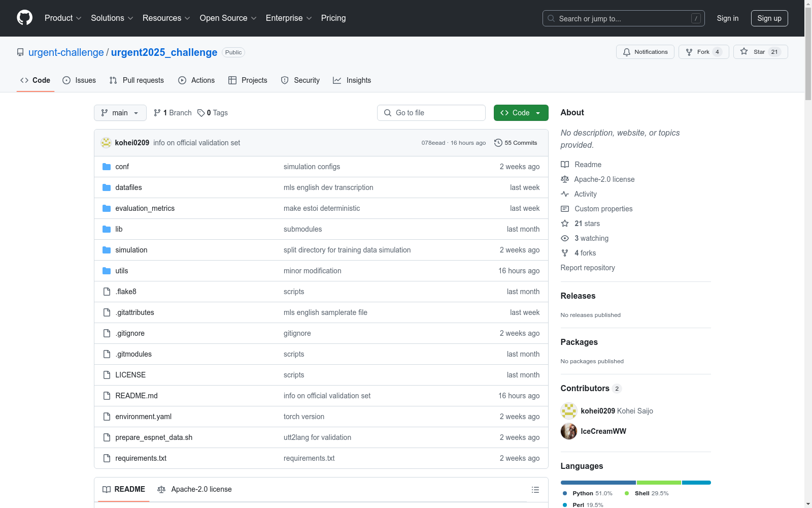Switch to the Issues tab
Image resolution: width=812 pixels, height=508 pixels.
[x=79, y=80]
